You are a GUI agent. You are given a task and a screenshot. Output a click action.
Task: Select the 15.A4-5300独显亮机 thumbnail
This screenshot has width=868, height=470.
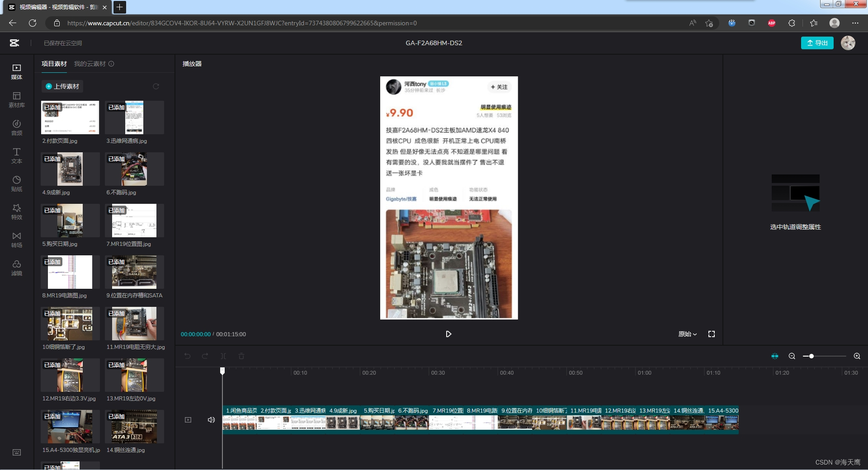click(70, 427)
